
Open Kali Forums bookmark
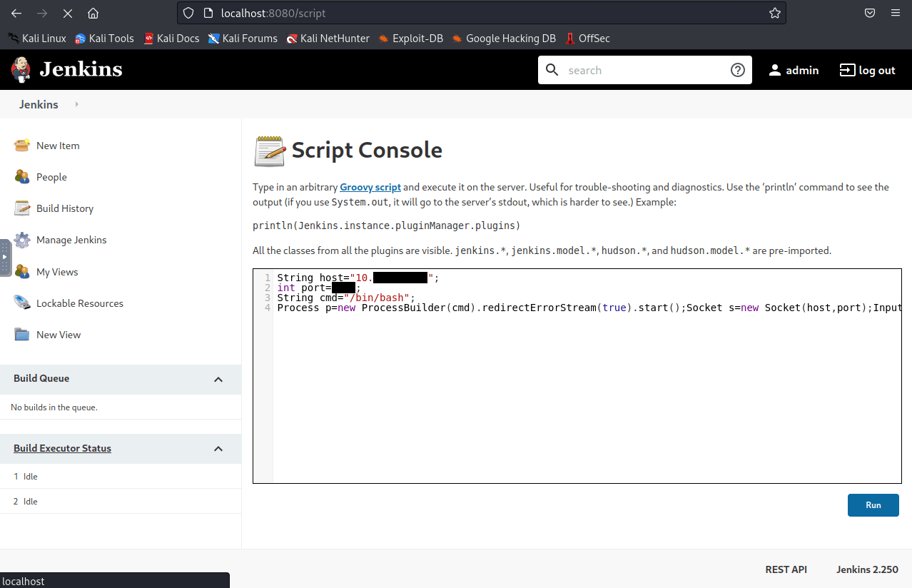click(x=243, y=39)
